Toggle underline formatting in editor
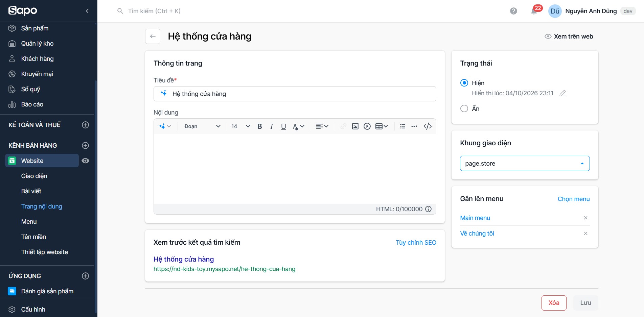The height and width of the screenshot is (317, 644). click(x=283, y=126)
